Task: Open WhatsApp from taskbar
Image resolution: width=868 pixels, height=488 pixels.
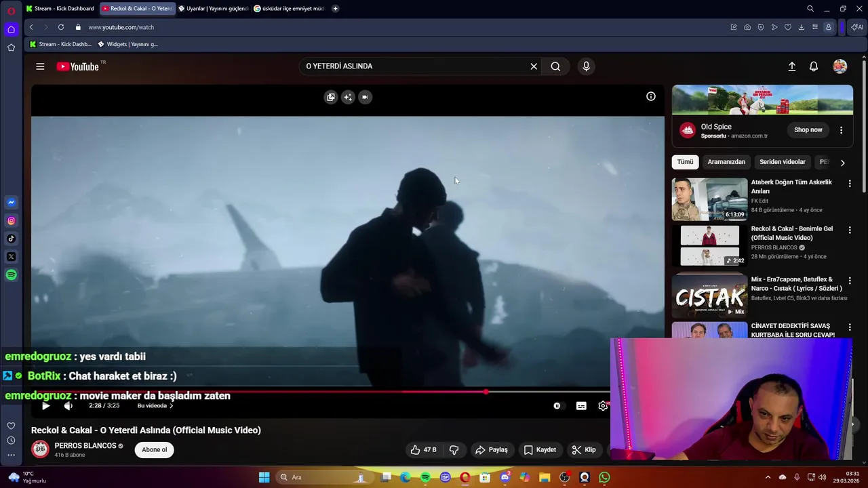Action: pos(604,477)
